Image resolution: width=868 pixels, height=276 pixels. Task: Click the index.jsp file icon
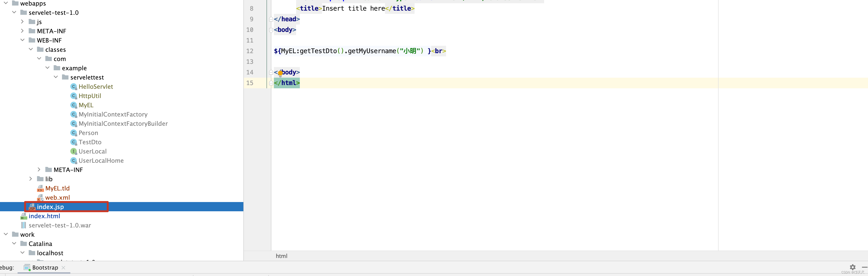[32, 207]
